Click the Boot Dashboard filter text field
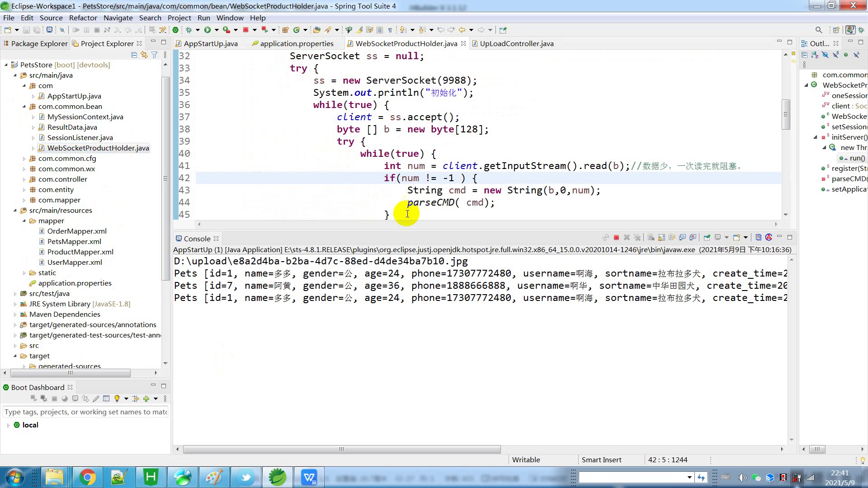Screen dimensions: 868x488 point(85,412)
